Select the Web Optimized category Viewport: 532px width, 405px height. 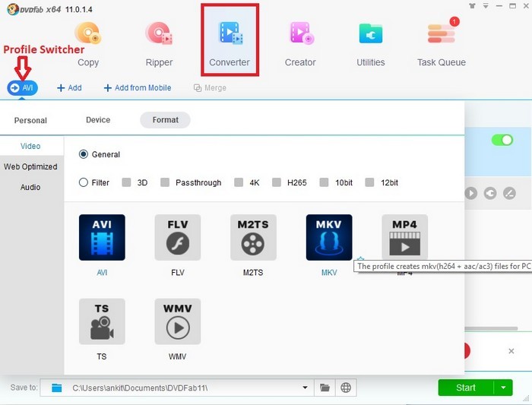pyautogui.click(x=30, y=166)
